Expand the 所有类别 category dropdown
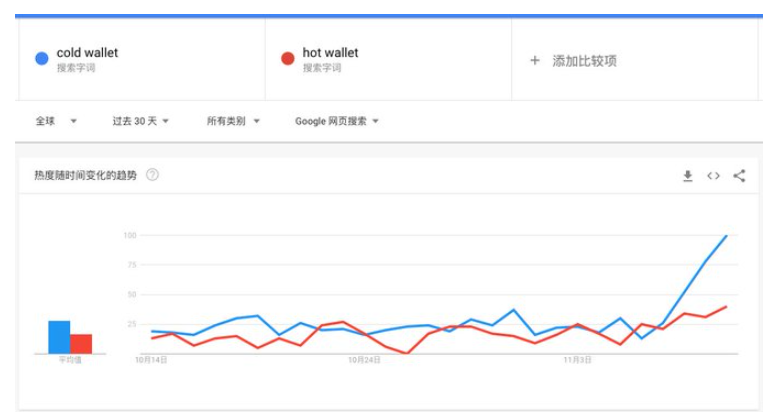 (x=233, y=121)
